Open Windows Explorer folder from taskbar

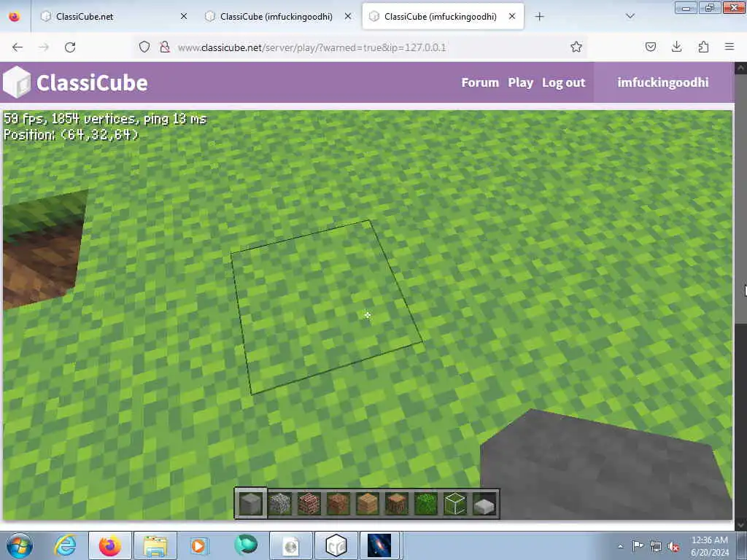point(155,545)
